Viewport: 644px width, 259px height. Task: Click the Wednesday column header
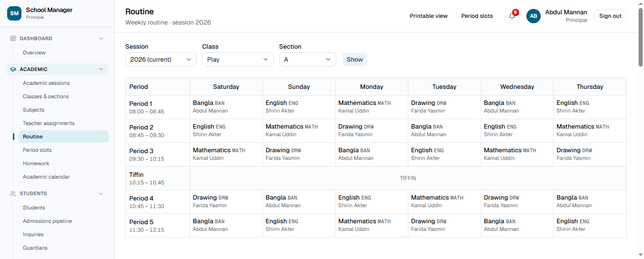[517, 87]
